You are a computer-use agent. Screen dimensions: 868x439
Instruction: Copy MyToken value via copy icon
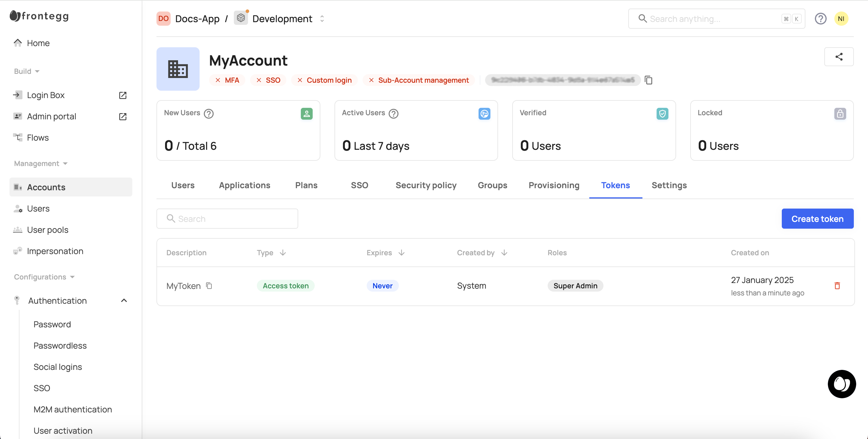(209, 286)
